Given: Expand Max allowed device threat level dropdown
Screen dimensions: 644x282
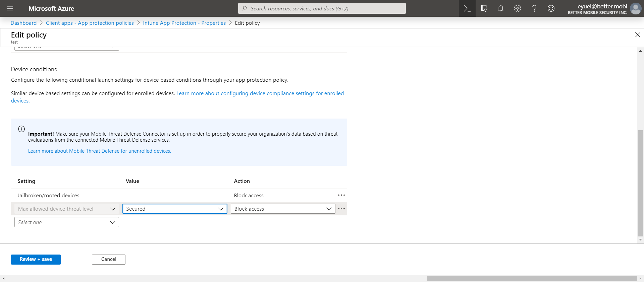Looking at the screenshot, I should pyautogui.click(x=67, y=209).
